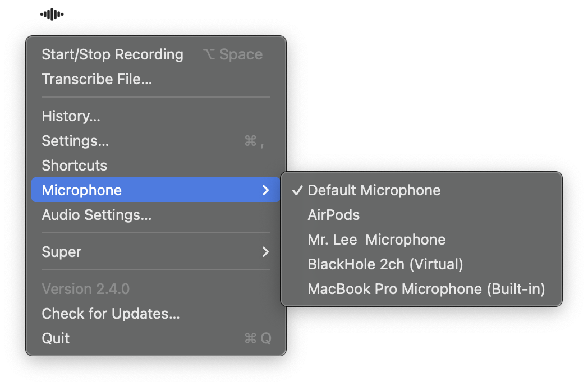This screenshot has width=588, height=386.
Task: Click the Option Space shortcut hint
Action: 233,54
